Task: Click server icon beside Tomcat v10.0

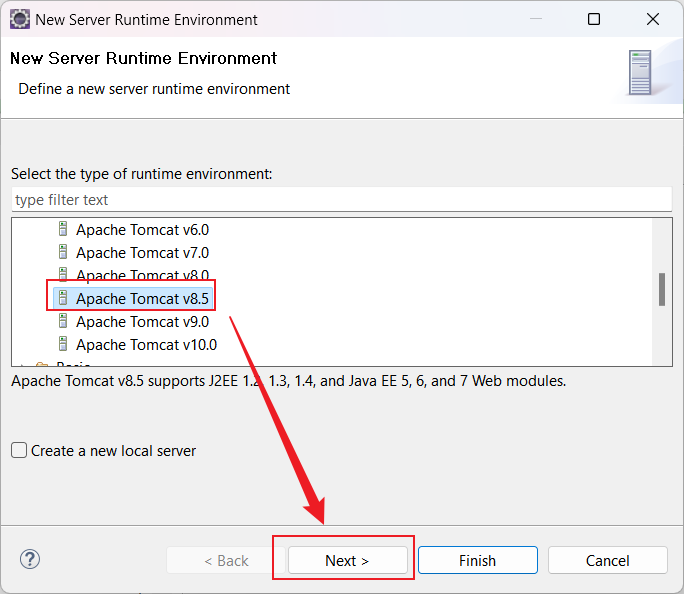Action: tap(63, 344)
